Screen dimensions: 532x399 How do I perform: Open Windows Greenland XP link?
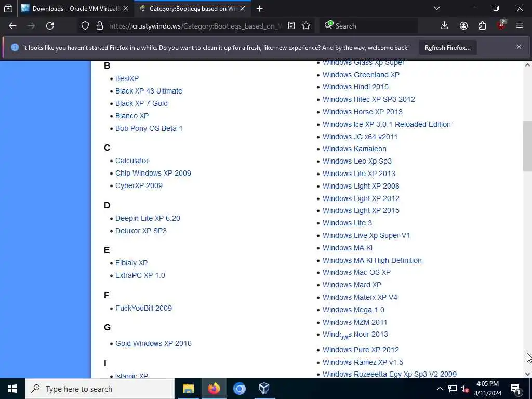tap(361, 75)
